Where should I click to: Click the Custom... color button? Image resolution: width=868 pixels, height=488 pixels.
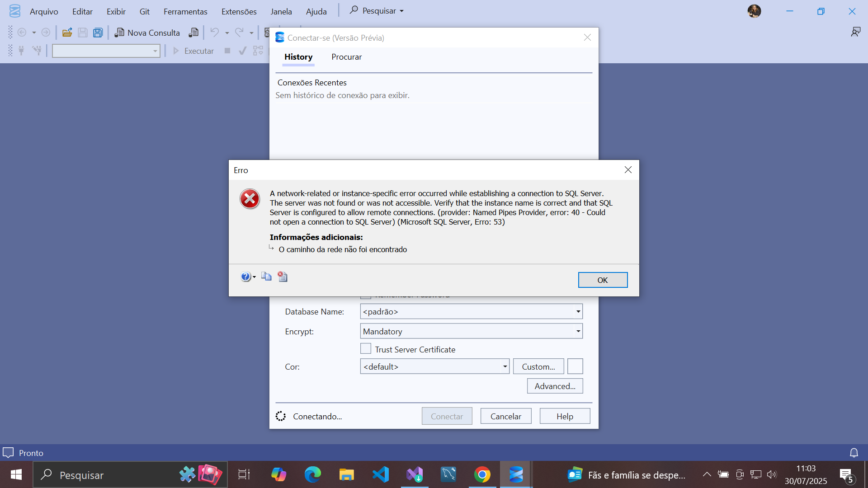[x=538, y=366]
